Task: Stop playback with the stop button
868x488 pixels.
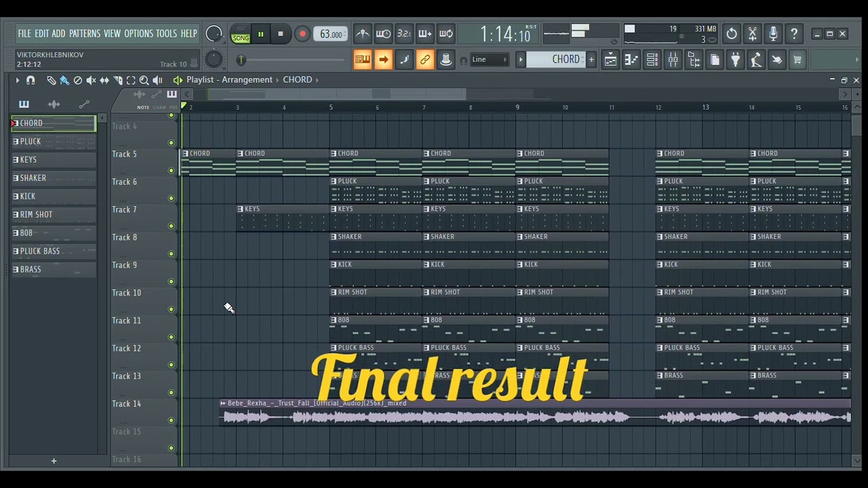Action: tap(280, 35)
